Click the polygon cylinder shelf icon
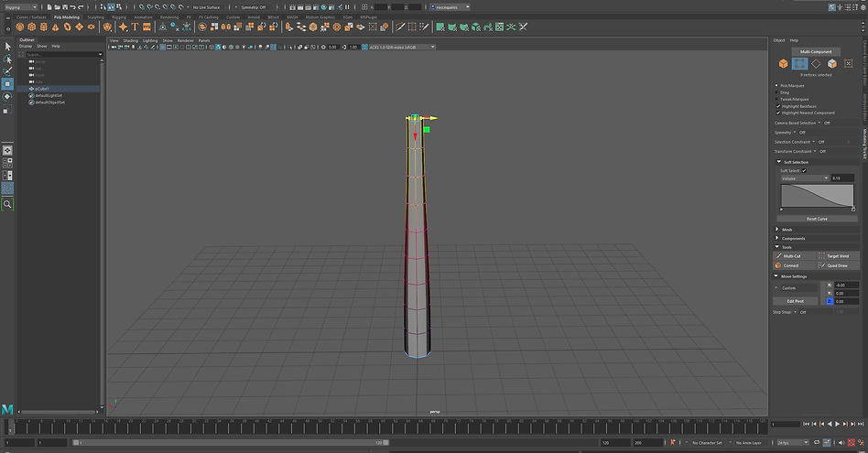The image size is (868, 453). (x=43, y=27)
